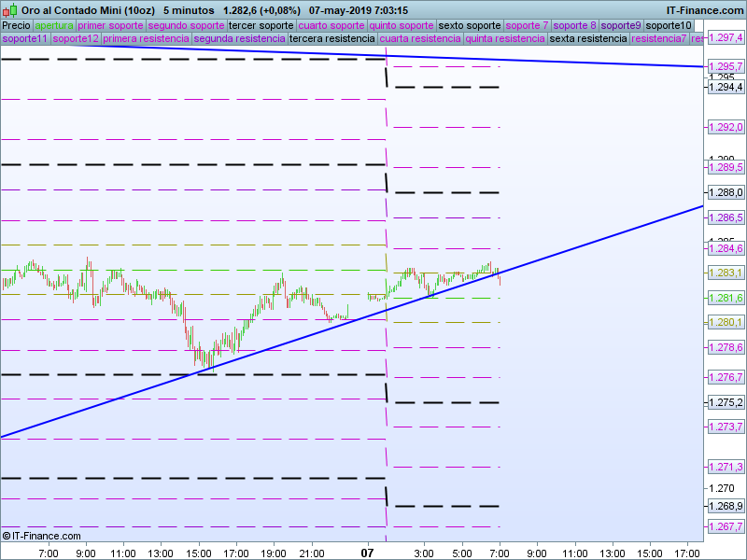Select the soporte12 legend label
This screenshot has width=747, height=560.
point(76,38)
